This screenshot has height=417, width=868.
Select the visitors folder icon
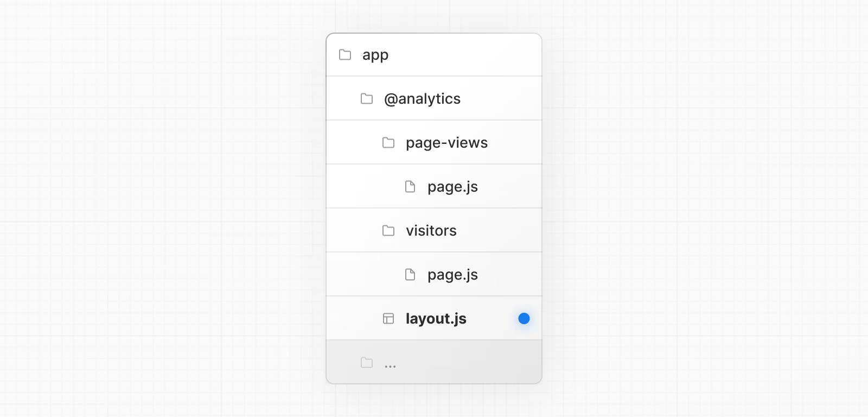click(x=388, y=230)
